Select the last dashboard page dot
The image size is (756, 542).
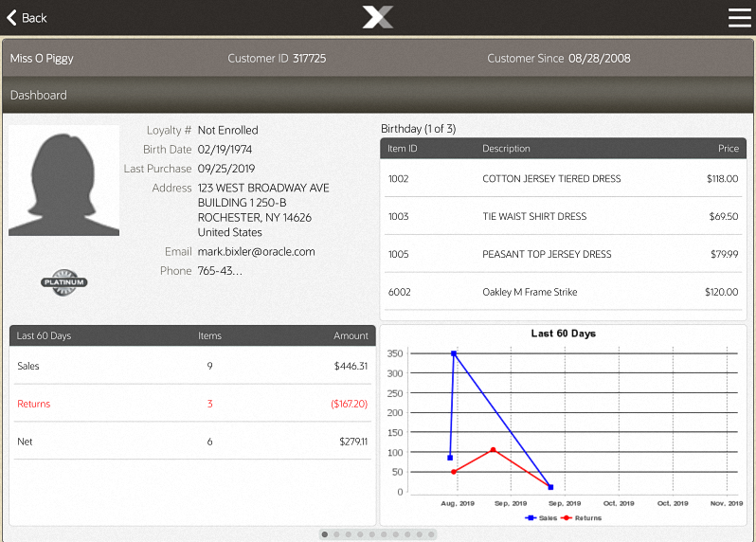(431, 534)
